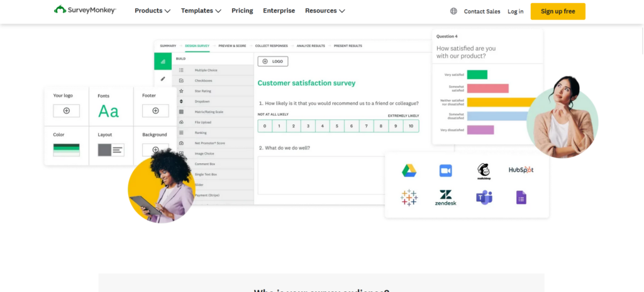This screenshot has height=292, width=644.
Task: Click the plus icon under Your logo
Action: [x=67, y=111]
